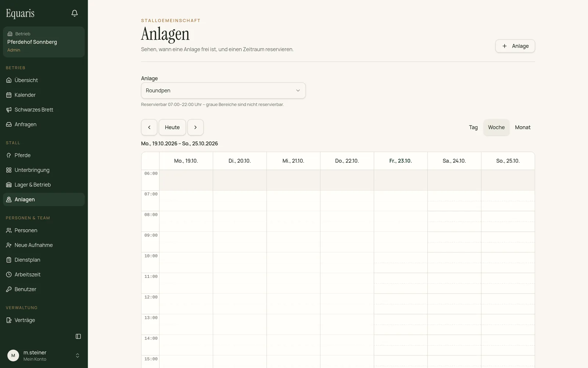This screenshot has width=588, height=368.
Task: Go to the previous week
Action: point(149,127)
